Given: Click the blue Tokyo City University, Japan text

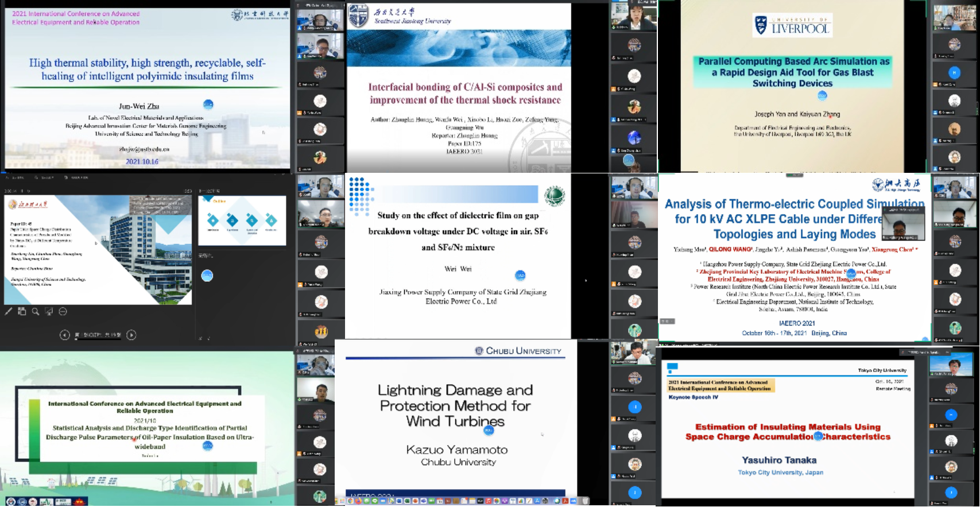Looking at the screenshot, I should tap(780, 473).
